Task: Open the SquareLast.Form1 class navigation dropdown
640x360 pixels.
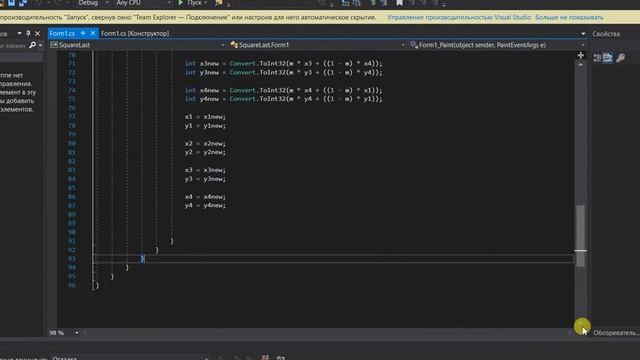Action: pos(317,45)
